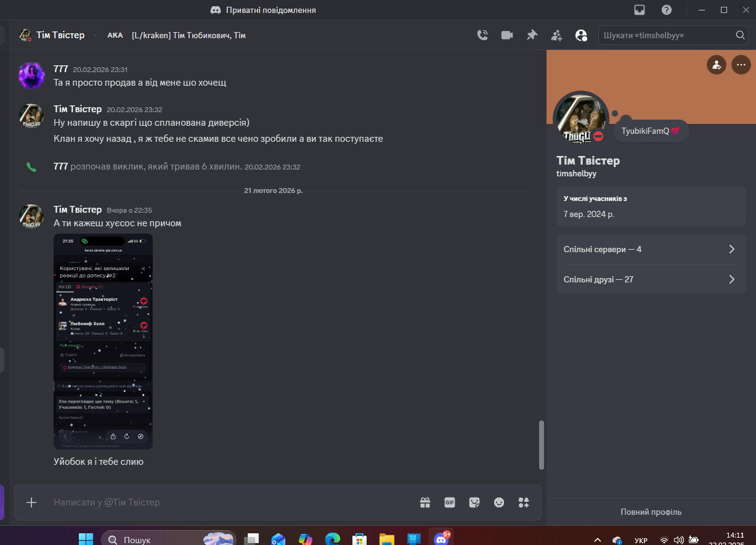Click the large profile avatar in the side panel
Screen dimensions: 756x545
click(x=581, y=119)
